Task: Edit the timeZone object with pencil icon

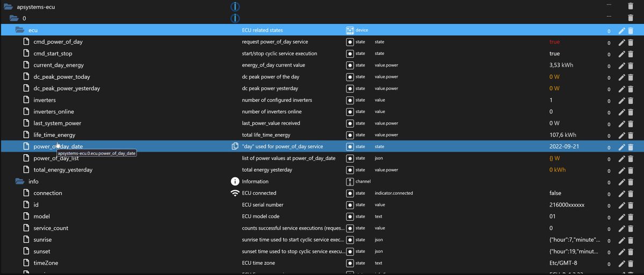Action: point(622,263)
